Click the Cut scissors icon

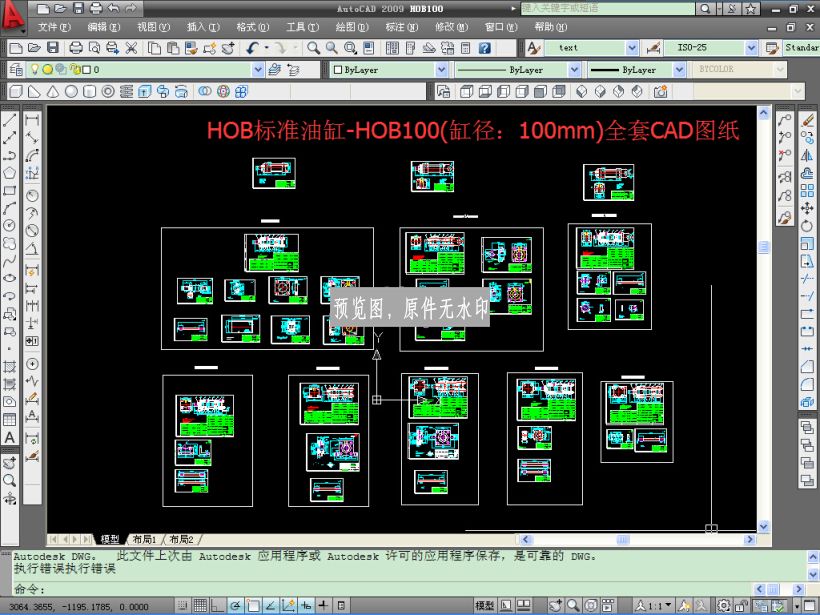pyautogui.click(x=131, y=48)
